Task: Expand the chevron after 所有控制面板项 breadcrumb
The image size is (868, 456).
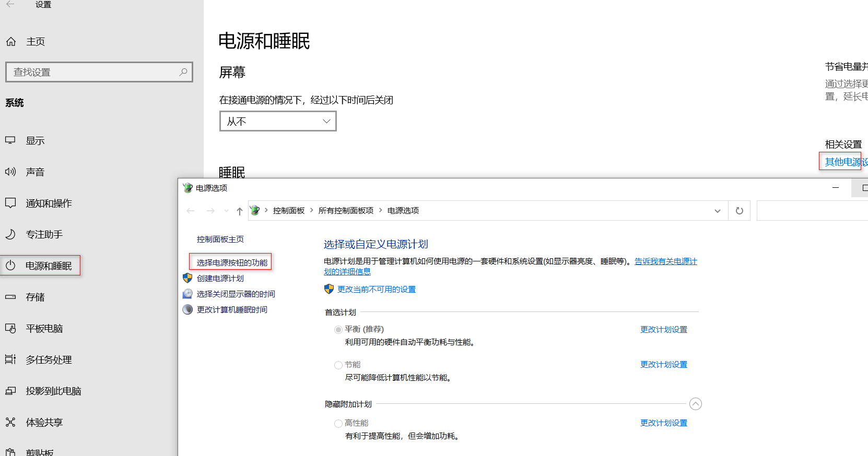Action: tap(381, 210)
